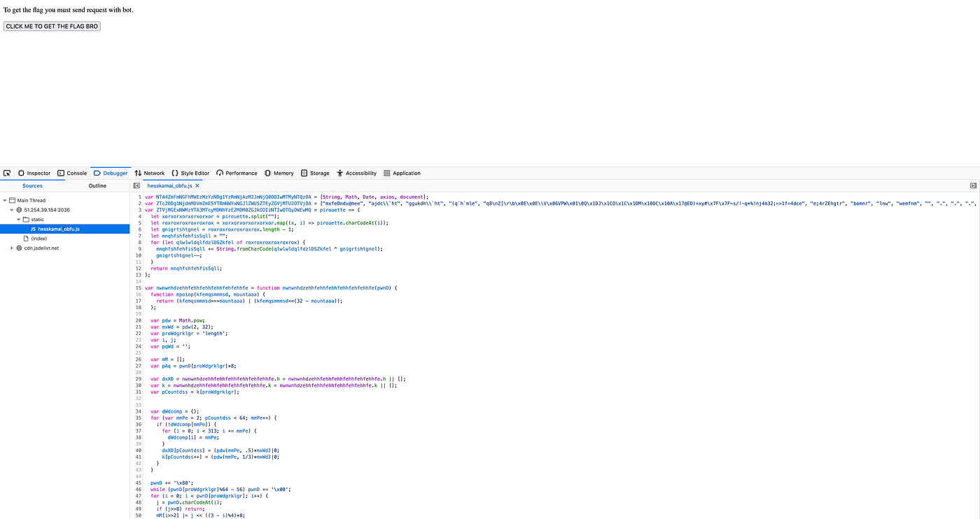Image resolution: width=980 pixels, height=519 pixels.
Task: Open the Storage panel
Action: click(315, 173)
